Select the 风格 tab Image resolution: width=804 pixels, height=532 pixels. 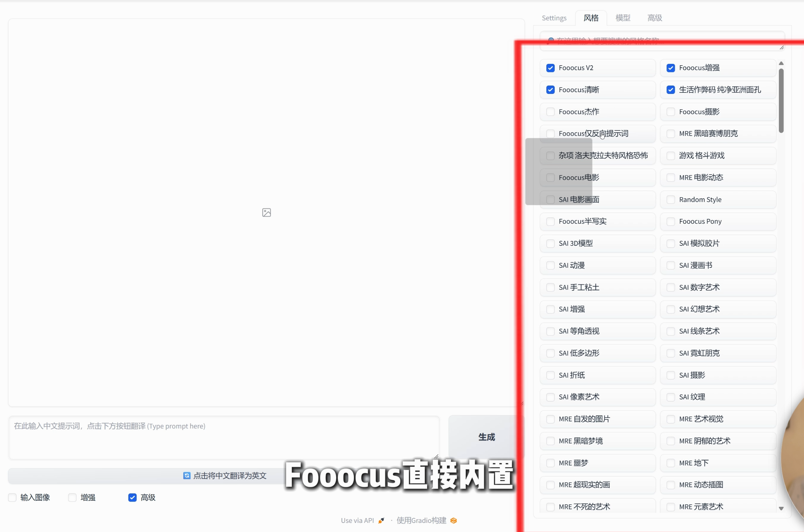coord(591,18)
